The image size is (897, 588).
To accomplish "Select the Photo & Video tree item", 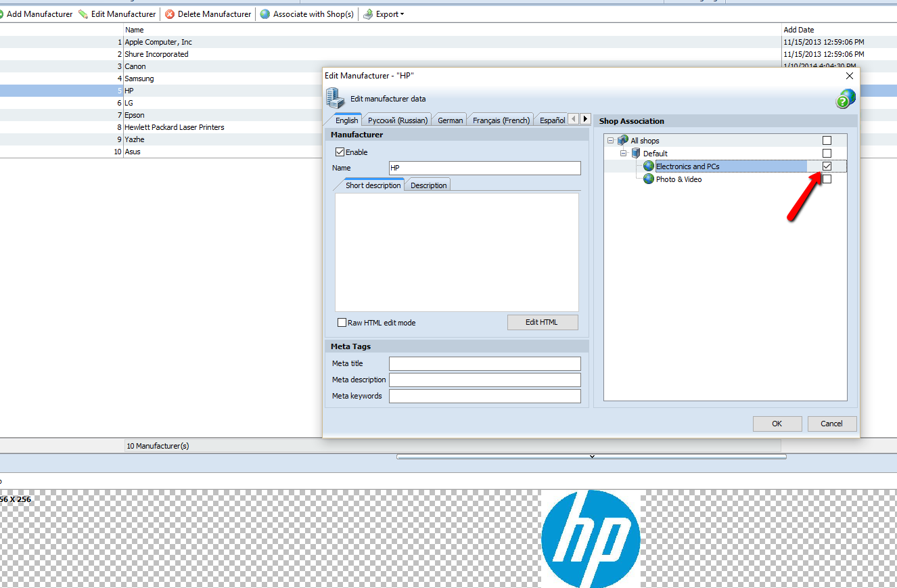I will pos(678,179).
